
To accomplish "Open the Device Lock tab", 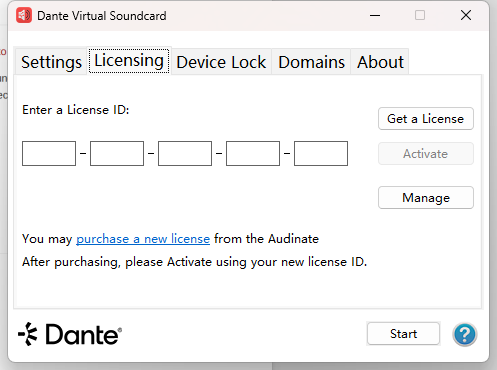I will click(x=221, y=62).
